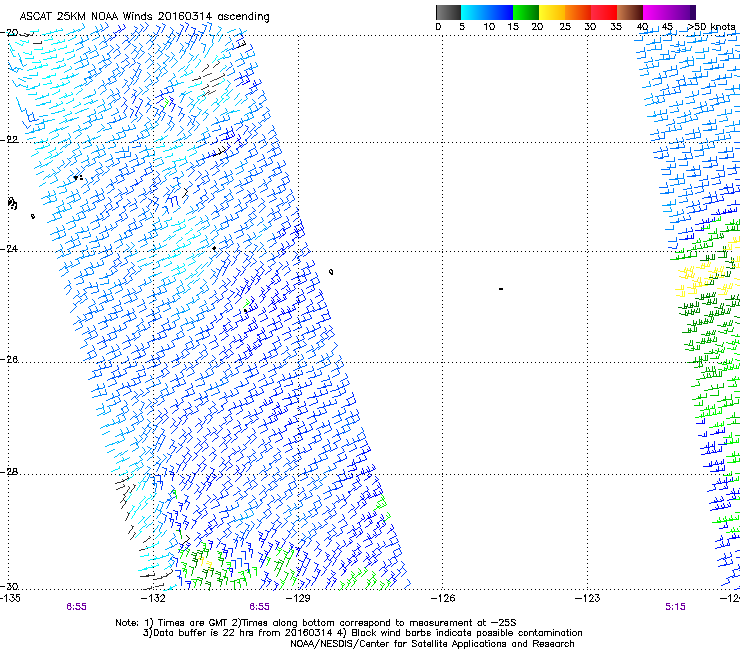Click the latitude label '-22'

pos(9,140)
